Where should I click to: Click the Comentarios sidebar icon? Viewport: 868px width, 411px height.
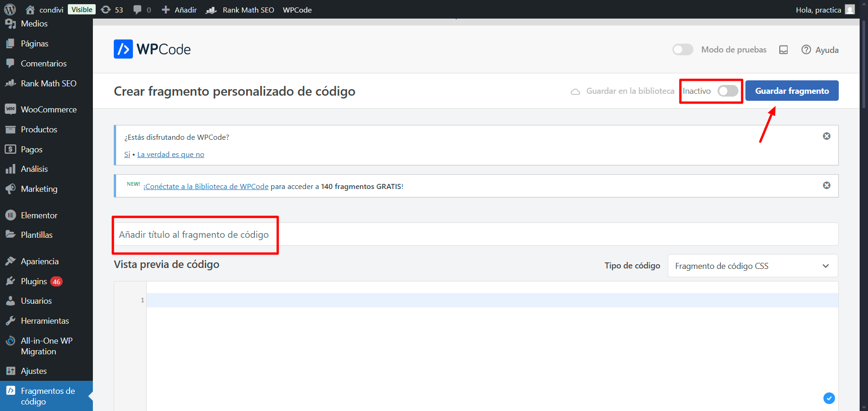click(x=10, y=64)
